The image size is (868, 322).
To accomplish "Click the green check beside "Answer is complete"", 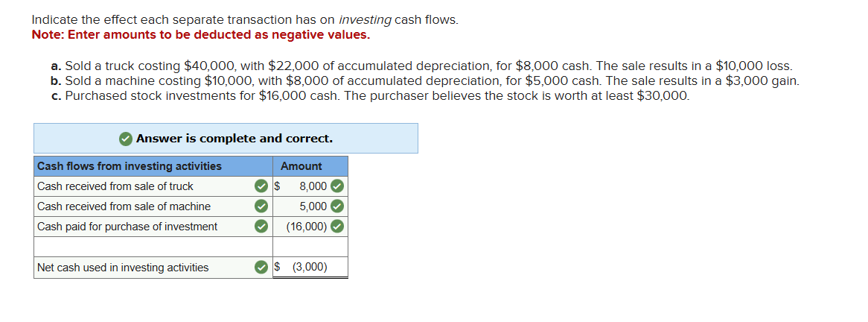I will point(126,139).
